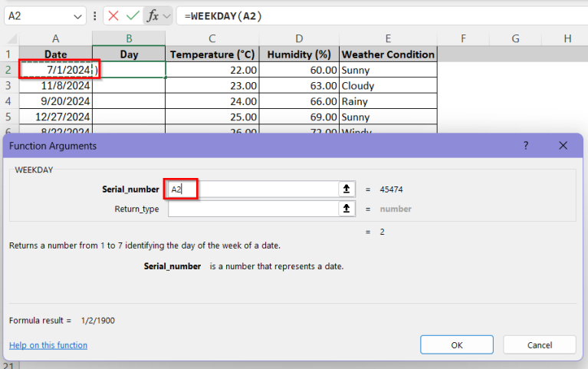Click the Select All corner triangle
The image size is (588, 369).
[10, 39]
